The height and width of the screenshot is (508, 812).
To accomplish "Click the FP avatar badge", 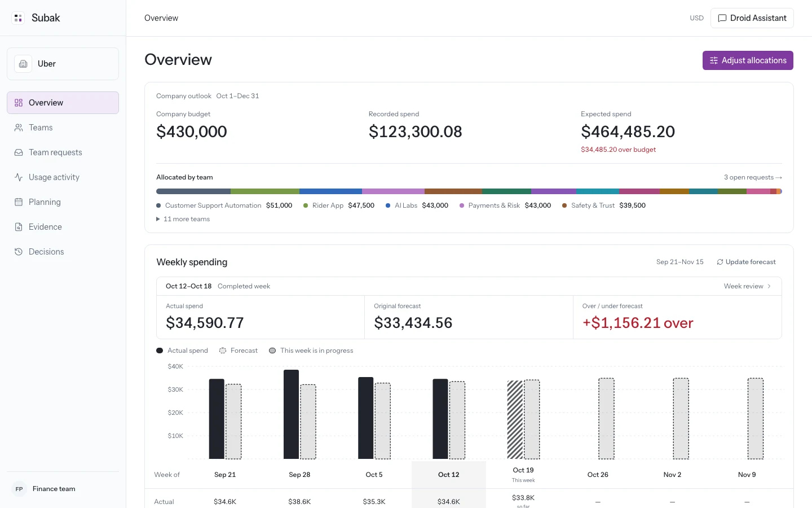I will (x=19, y=489).
